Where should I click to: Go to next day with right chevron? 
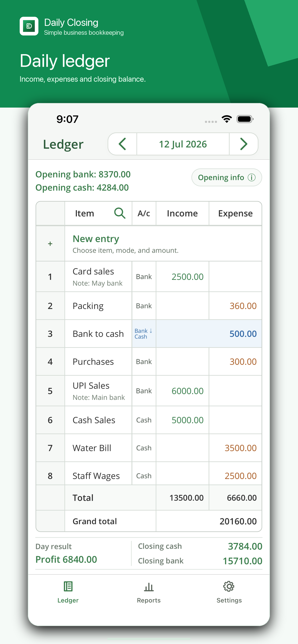pos(244,144)
